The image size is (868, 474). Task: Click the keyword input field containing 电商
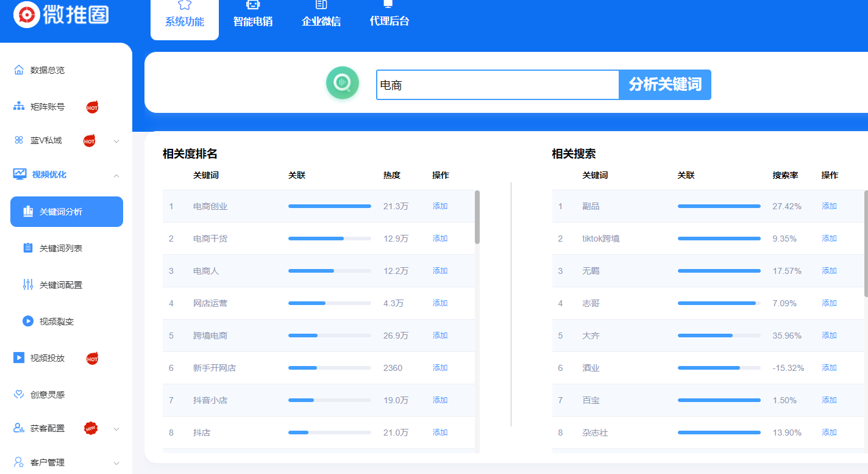pyautogui.click(x=497, y=85)
